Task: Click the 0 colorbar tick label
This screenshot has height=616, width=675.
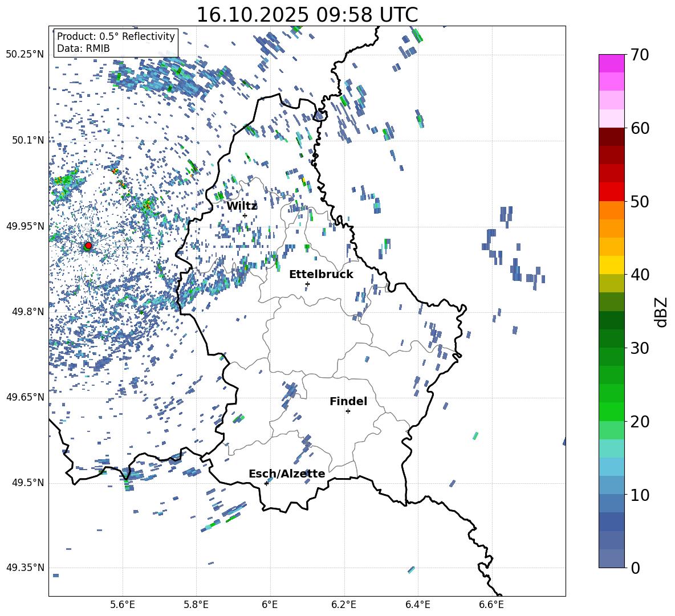Action: click(x=635, y=568)
